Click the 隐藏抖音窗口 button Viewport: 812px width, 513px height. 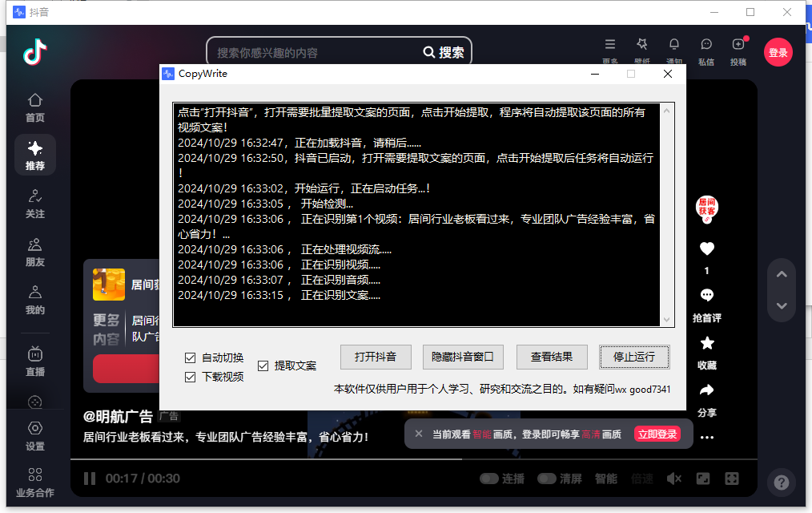pyautogui.click(x=463, y=357)
